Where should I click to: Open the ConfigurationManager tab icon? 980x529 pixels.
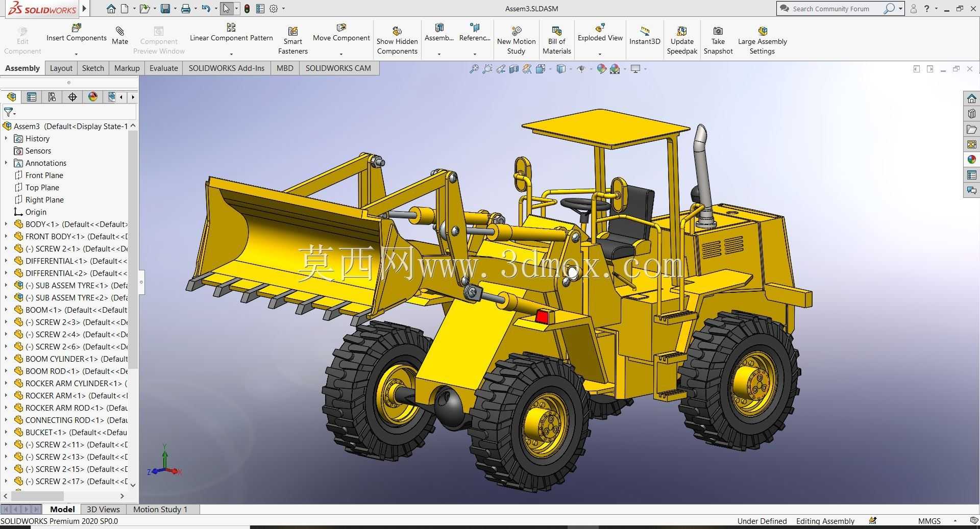tap(52, 97)
